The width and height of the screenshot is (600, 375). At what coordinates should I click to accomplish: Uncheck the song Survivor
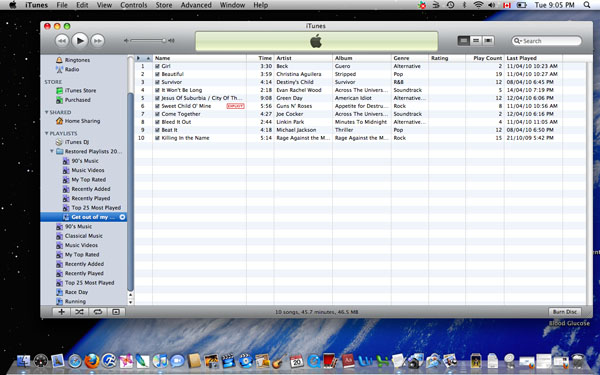(157, 82)
